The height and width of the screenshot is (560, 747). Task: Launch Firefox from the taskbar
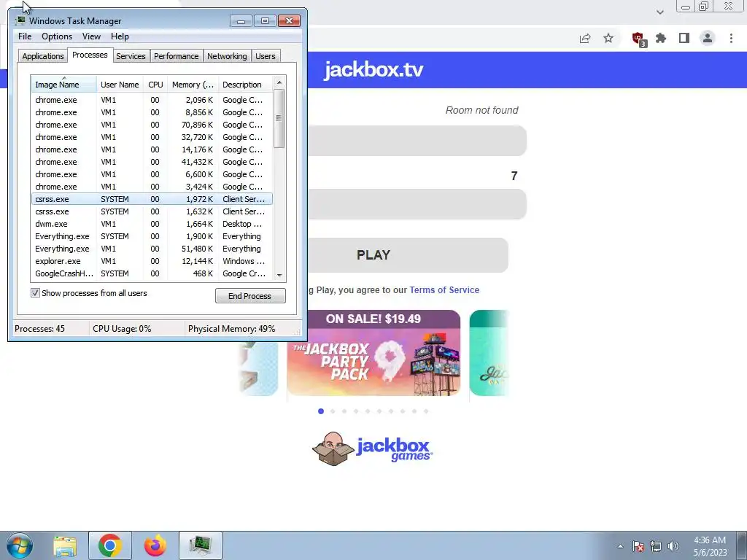pyautogui.click(x=155, y=545)
